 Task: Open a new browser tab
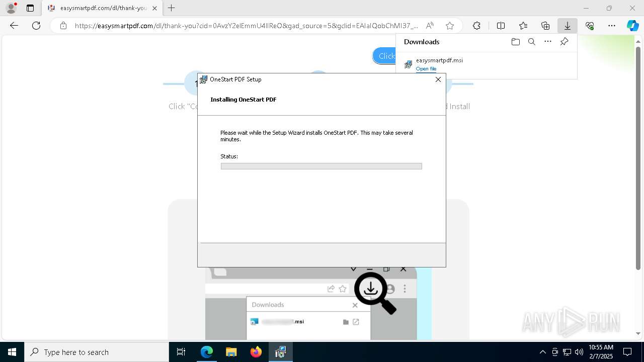point(172,8)
